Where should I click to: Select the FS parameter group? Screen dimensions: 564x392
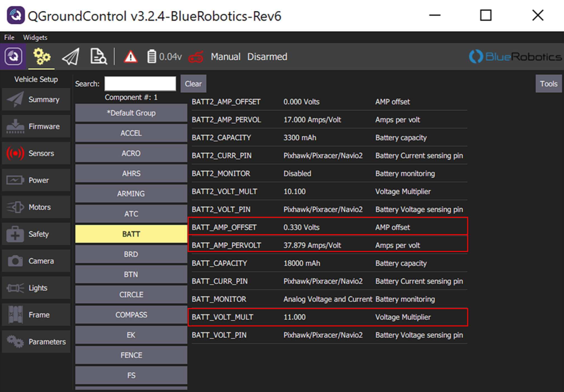click(131, 375)
